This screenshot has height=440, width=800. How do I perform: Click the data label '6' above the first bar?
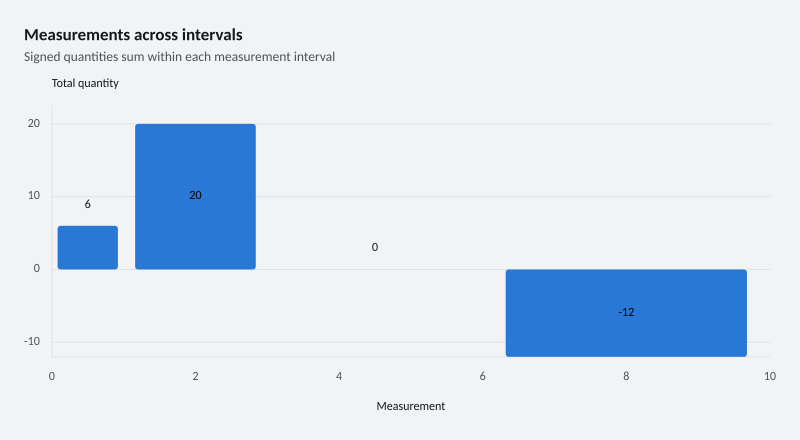(x=88, y=204)
